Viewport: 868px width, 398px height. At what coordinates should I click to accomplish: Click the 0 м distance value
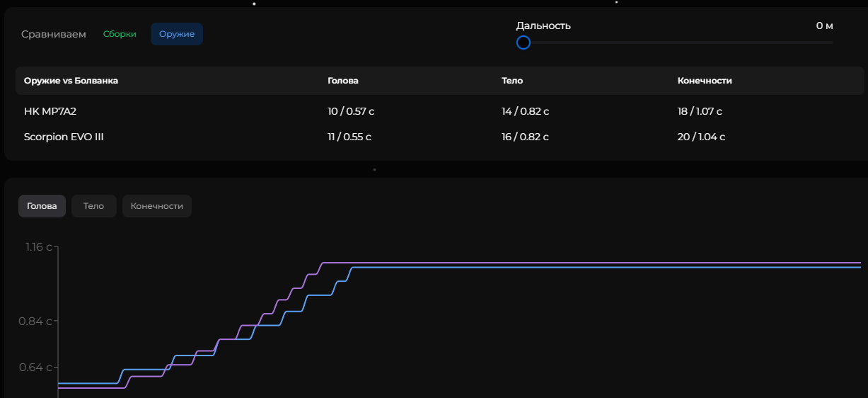point(824,25)
